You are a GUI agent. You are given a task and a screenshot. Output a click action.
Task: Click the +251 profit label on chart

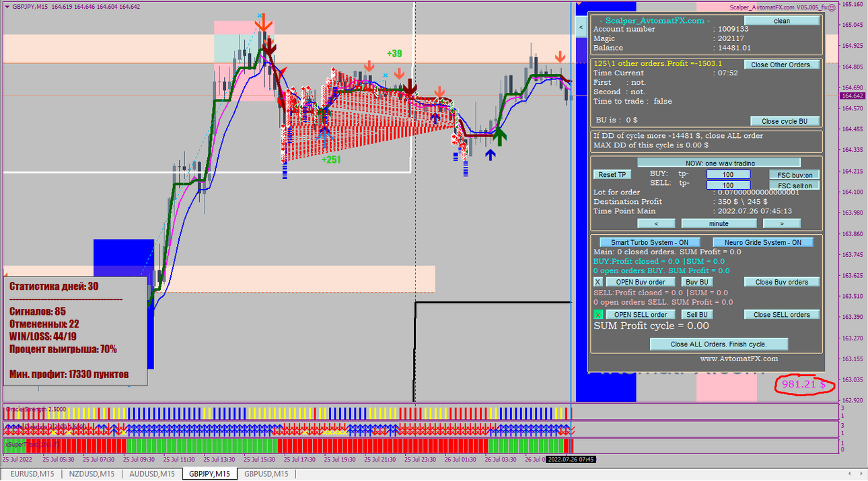[330, 160]
